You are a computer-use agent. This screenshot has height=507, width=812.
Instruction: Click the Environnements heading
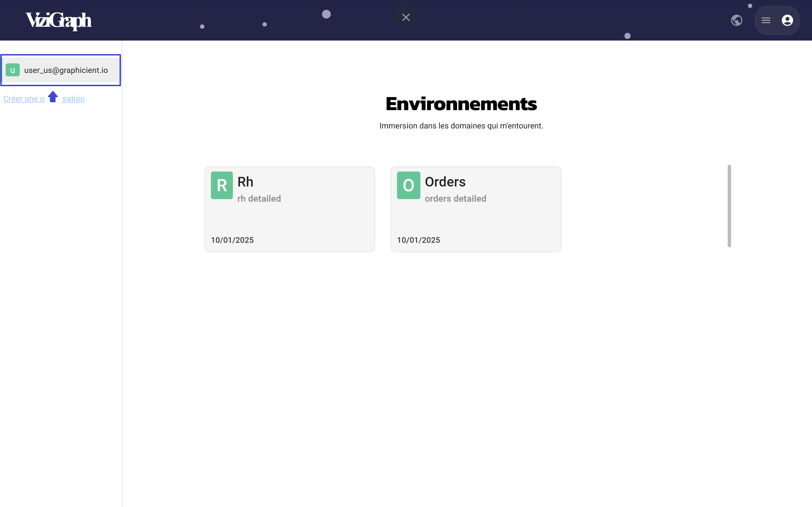point(461,104)
